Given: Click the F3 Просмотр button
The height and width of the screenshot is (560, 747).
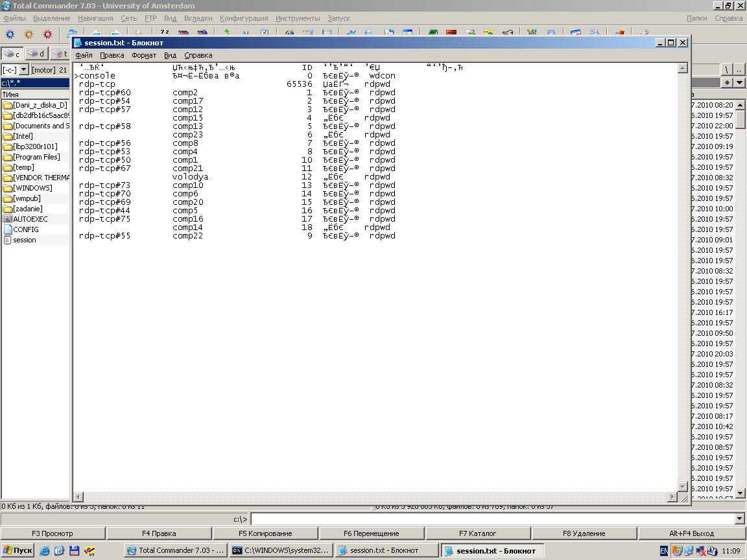Looking at the screenshot, I should [x=53, y=533].
